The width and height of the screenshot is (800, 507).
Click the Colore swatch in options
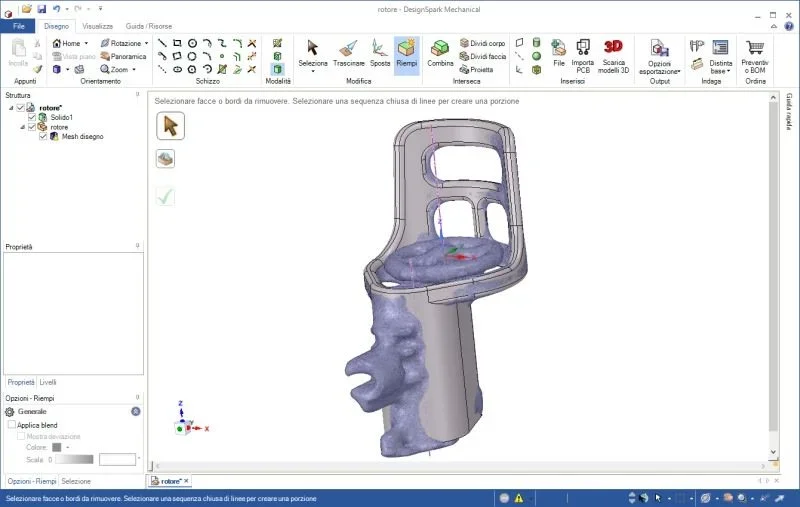tap(57, 447)
